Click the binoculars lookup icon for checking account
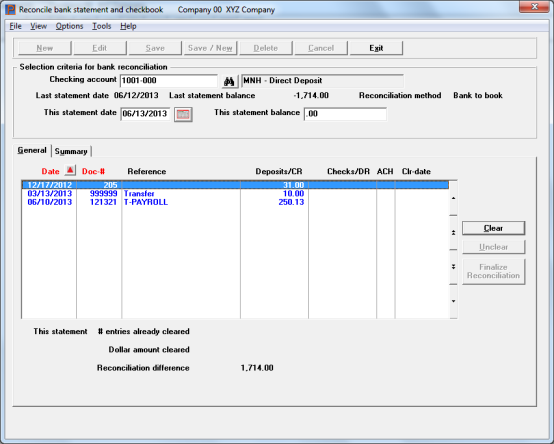 coord(229,82)
